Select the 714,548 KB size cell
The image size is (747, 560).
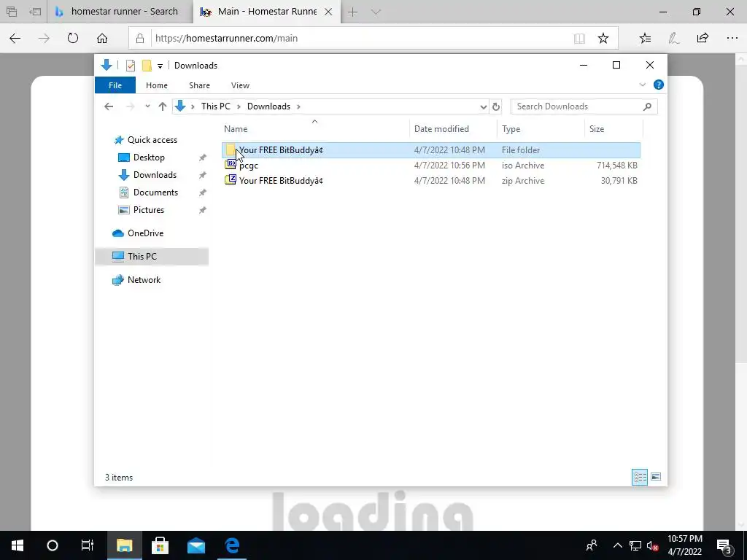(x=616, y=166)
